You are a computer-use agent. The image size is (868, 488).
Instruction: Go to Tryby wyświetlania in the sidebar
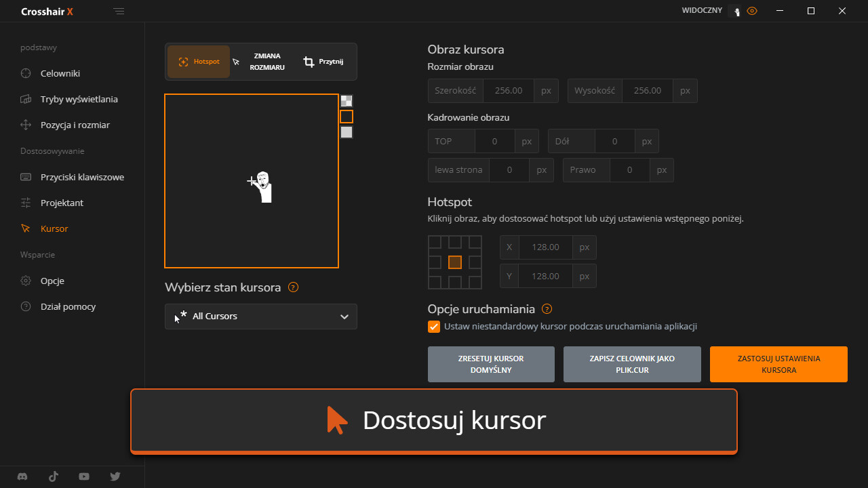coord(79,99)
